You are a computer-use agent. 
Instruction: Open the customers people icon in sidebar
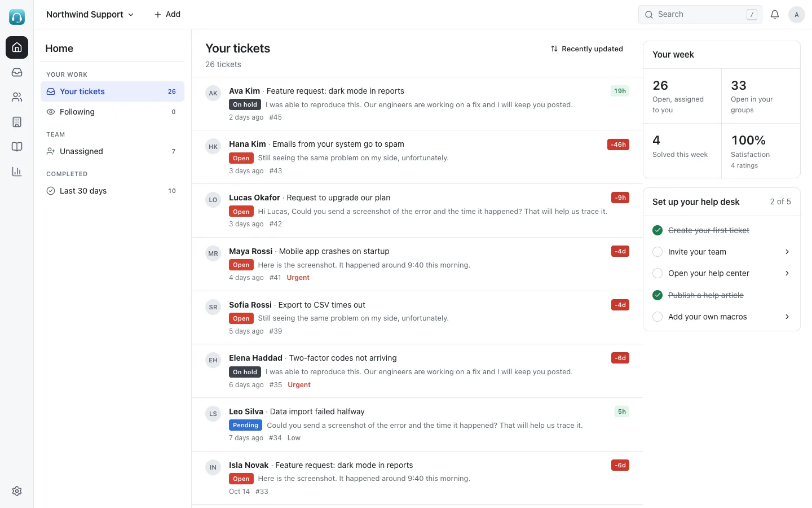[x=17, y=97]
